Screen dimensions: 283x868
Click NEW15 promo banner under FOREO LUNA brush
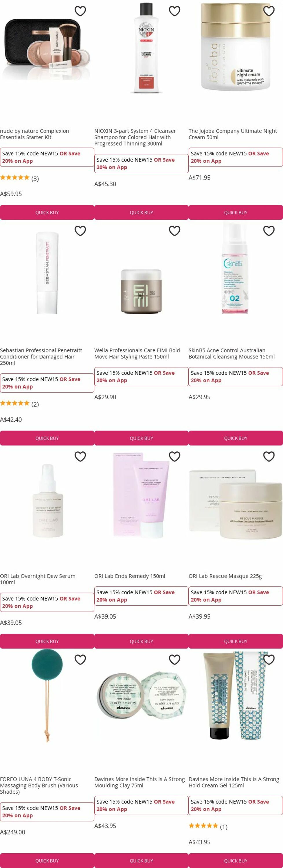pyautogui.click(x=47, y=812)
